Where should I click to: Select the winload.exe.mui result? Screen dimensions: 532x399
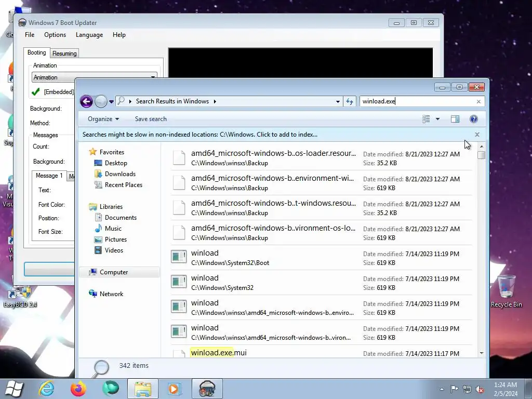[321, 352]
